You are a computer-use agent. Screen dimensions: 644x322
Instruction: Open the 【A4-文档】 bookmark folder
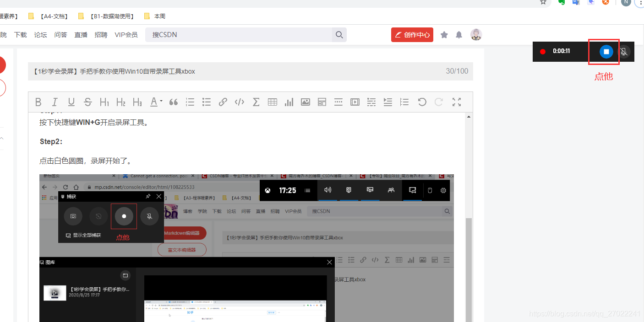pos(49,16)
